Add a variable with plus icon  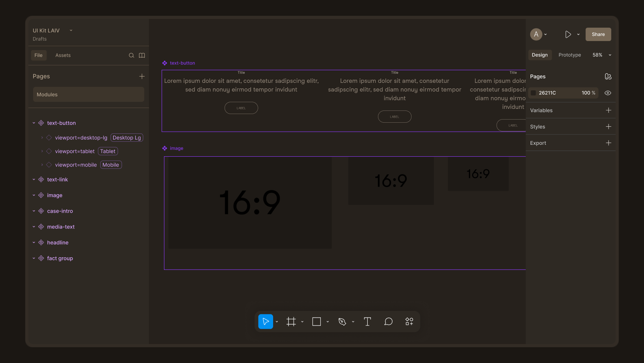click(x=609, y=110)
